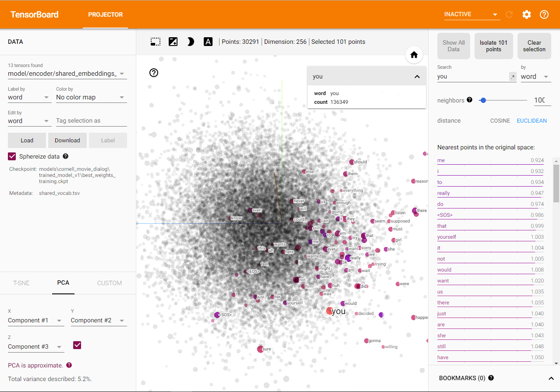Click the Download button
This screenshot has width=560, height=392.
[67, 140]
